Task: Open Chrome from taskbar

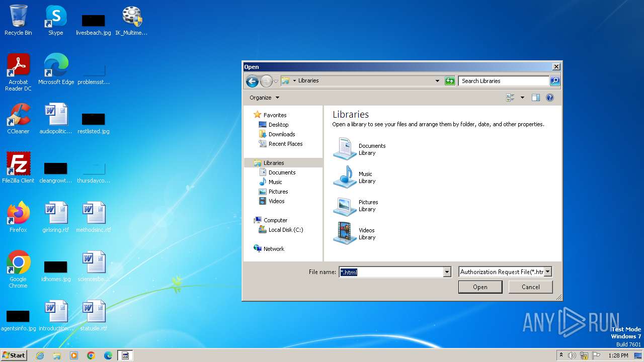Action: (91, 355)
